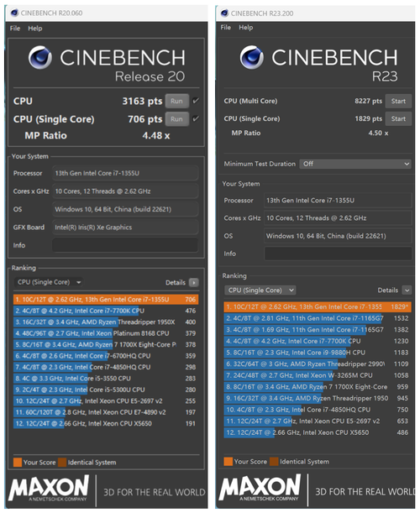Screen dimensions: 420x513
Task: Run the CPU test in R20
Action: 176,101
